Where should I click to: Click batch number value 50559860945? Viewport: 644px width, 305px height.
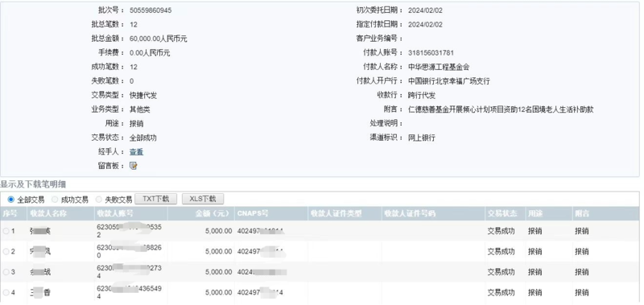click(x=151, y=10)
